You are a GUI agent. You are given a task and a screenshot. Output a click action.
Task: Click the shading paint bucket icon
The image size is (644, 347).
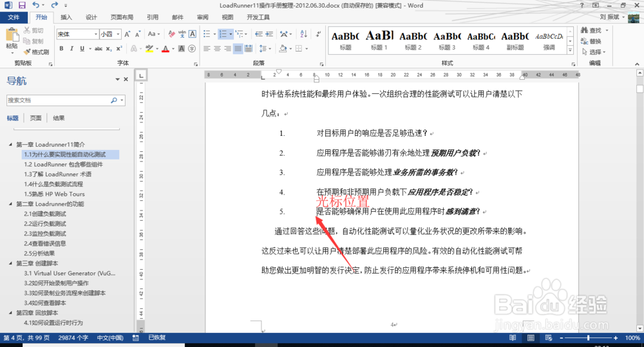click(283, 48)
